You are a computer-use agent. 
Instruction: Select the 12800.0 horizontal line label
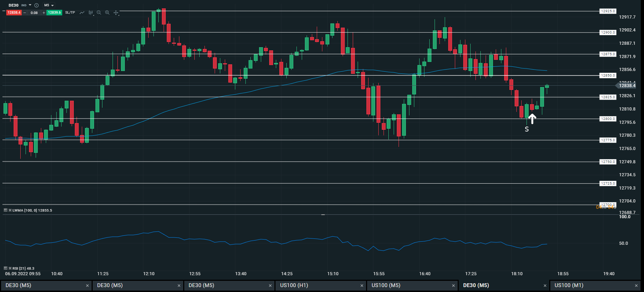(608, 119)
